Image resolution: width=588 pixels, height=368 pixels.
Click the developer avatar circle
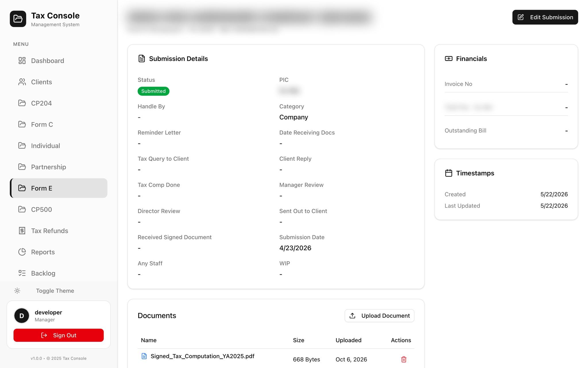click(x=22, y=316)
